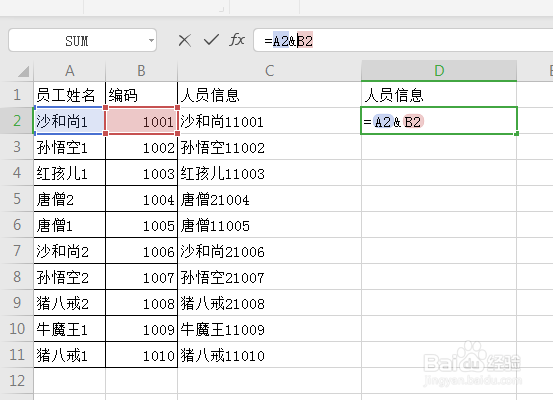Select row 1 header
Image resolution: width=553 pixels, height=400 pixels.
click(x=17, y=95)
